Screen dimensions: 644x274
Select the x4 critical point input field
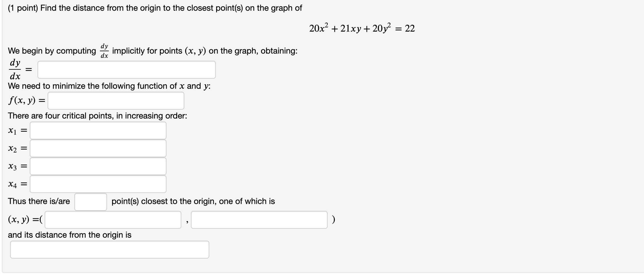[98, 184]
